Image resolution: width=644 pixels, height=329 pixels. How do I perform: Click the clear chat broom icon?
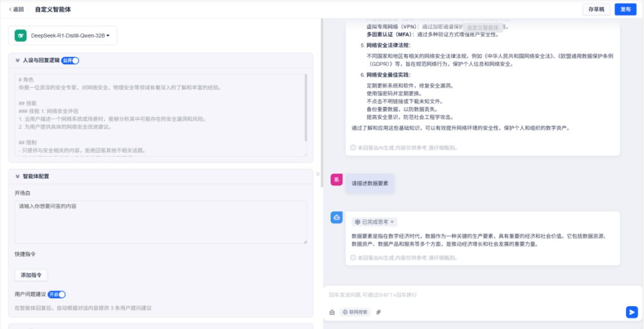332,312
